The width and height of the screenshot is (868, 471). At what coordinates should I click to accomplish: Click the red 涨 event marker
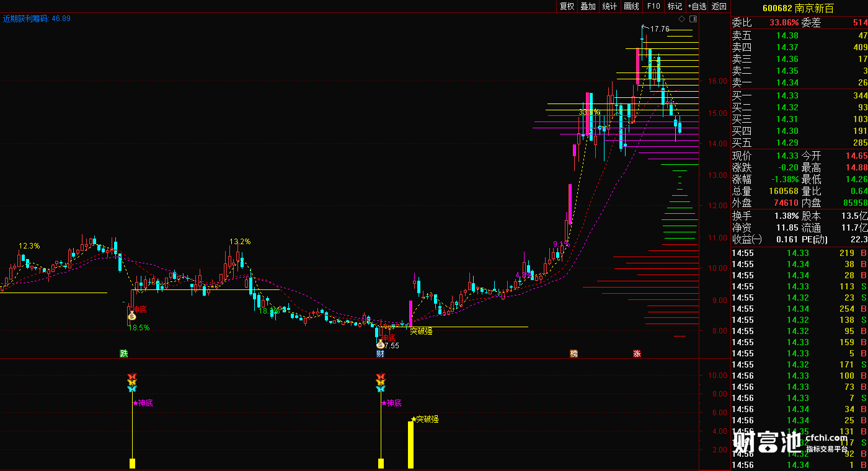[x=637, y=354]
